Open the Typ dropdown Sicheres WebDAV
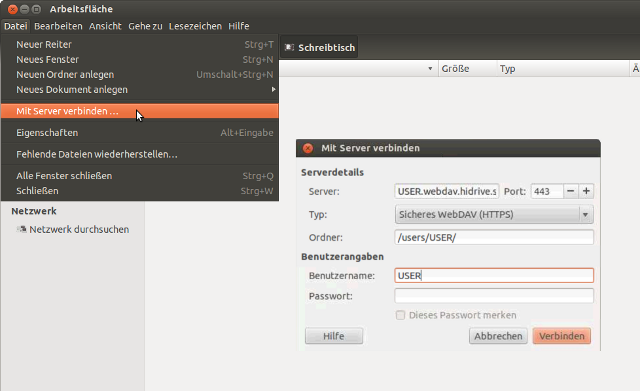 tap(494, 214)
